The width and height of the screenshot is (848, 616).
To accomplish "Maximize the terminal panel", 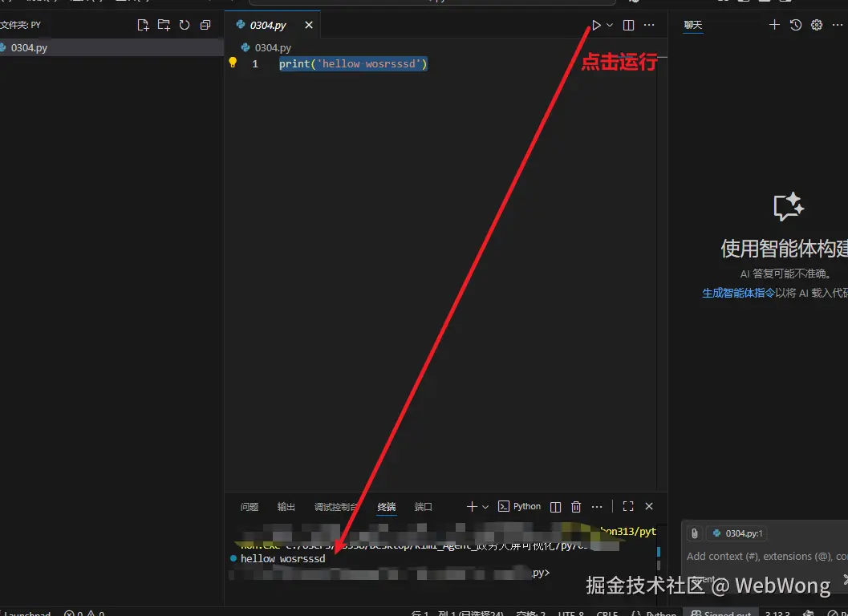I will pos(627,506).
